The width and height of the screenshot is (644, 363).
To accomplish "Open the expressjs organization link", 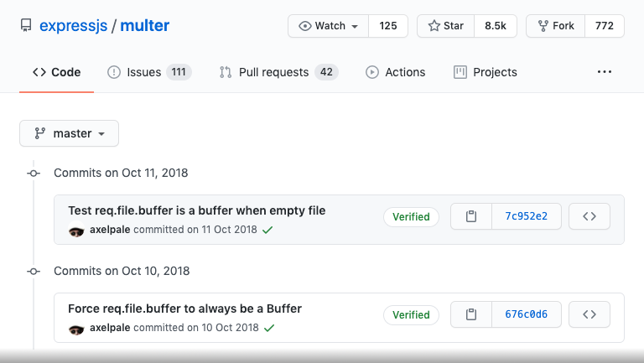I will point(74,25).
